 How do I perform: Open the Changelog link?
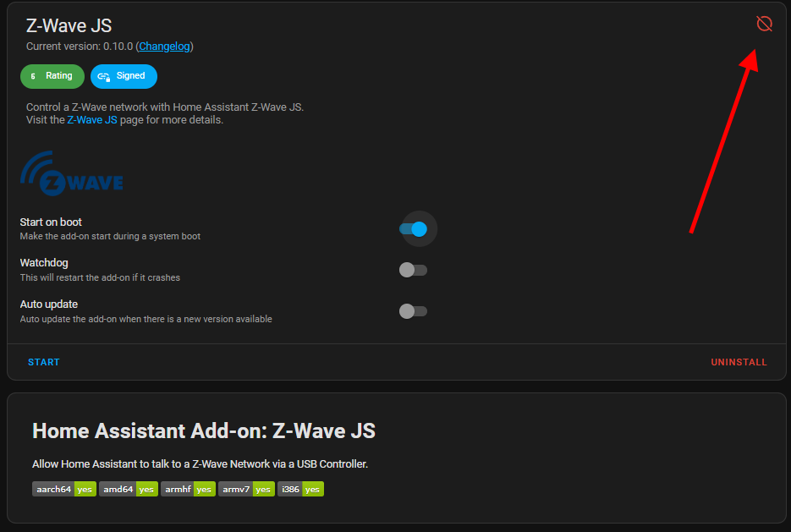point(164,46)
